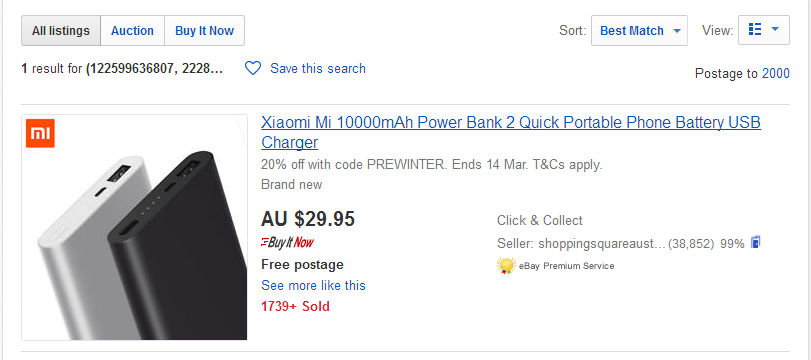Image resolution: width=811 pixels, height=360 pixels.
Task: Switch to the Buy It Now tab
Action: 204,31
